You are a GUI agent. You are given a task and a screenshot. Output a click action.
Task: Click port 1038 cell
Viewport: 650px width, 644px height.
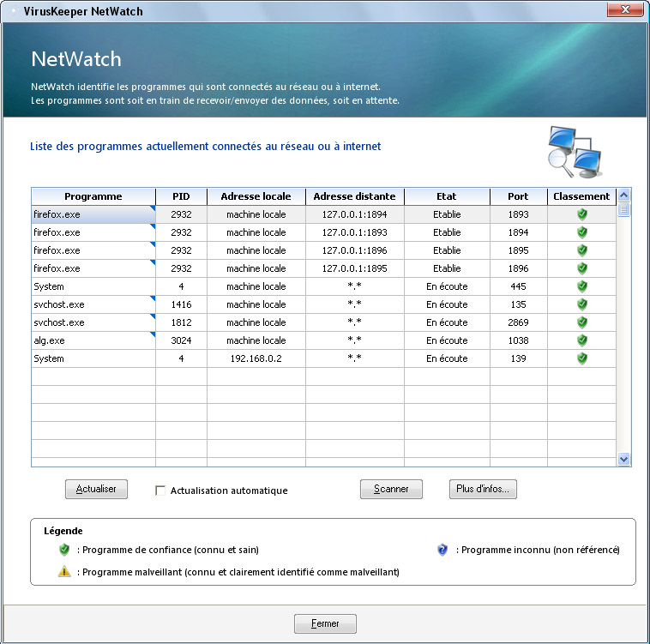[518, 340]
